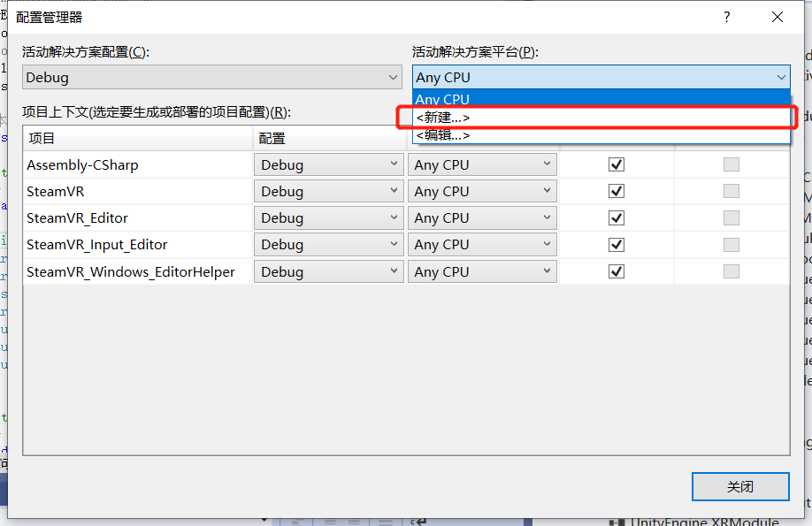This screenshot has height=526, width=812.
Task: Close the 配置管理器 dialog with the X
Action: point(778,17)
